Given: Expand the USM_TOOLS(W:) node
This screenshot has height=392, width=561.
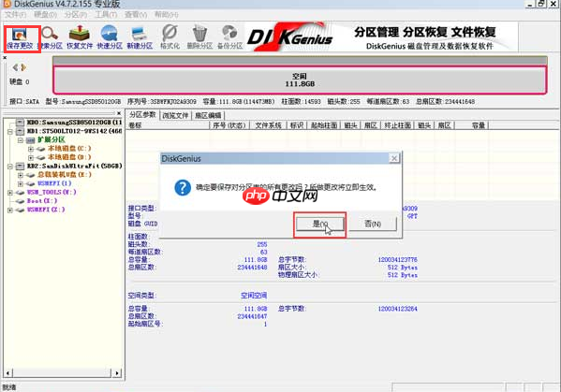Looking at the screenshot, I should click(10, 193).
